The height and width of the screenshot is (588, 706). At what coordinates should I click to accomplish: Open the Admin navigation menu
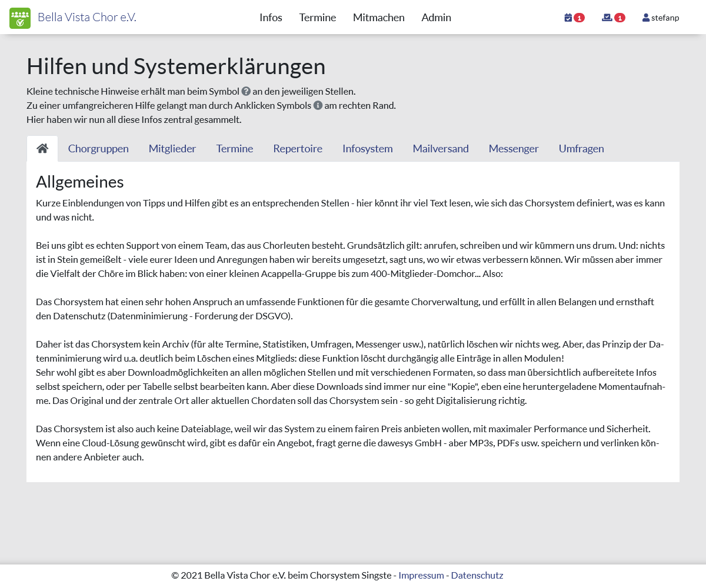[x=436, y=18]
